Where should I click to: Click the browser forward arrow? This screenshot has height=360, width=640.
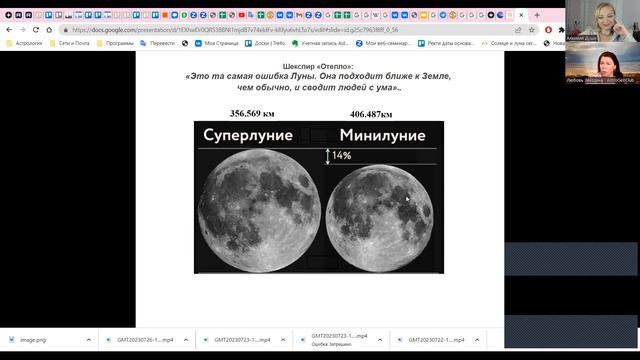tap(22, 30)
